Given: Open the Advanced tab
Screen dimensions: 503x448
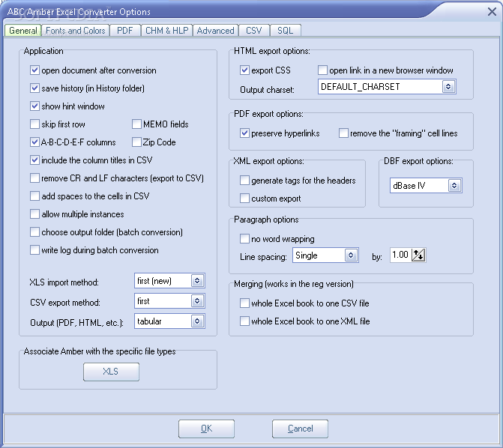Looking at the screenshot, I should point(216,31).
